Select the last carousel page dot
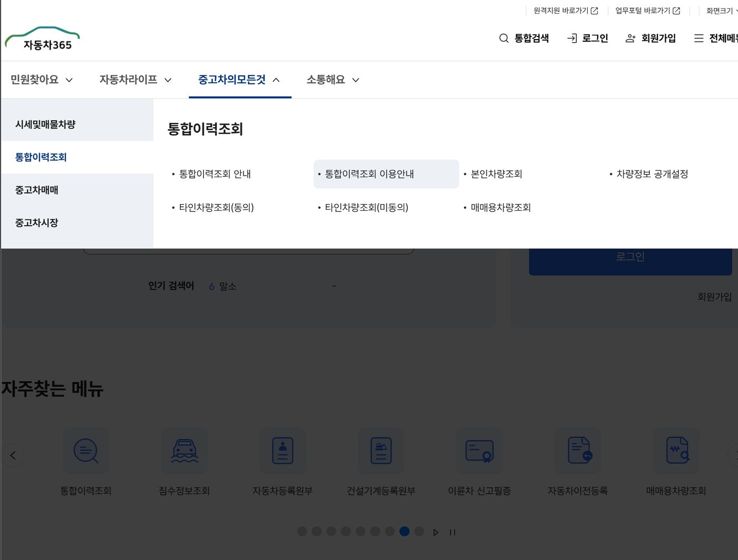The height and width of the screenshot is (560, 738). pos(419,532)
